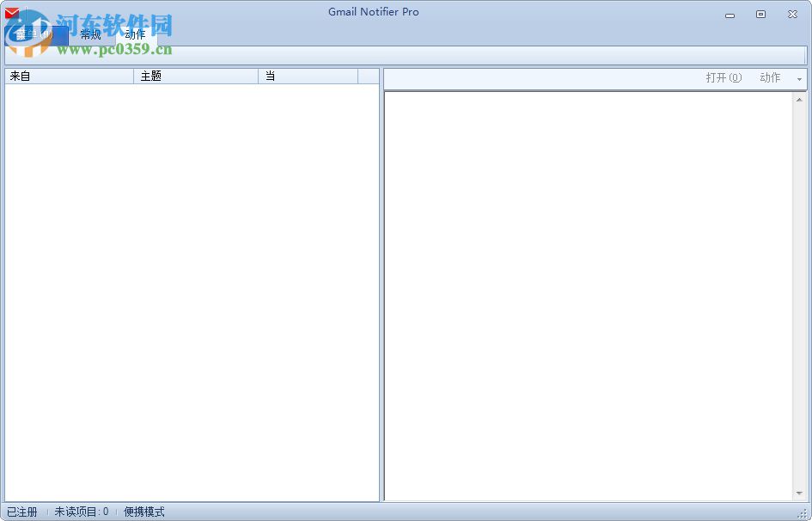The width and height of the screenshot is (812, 521).
Task: Switch to the 动作 ribbon tab
Action: click(x=135, y=34)
